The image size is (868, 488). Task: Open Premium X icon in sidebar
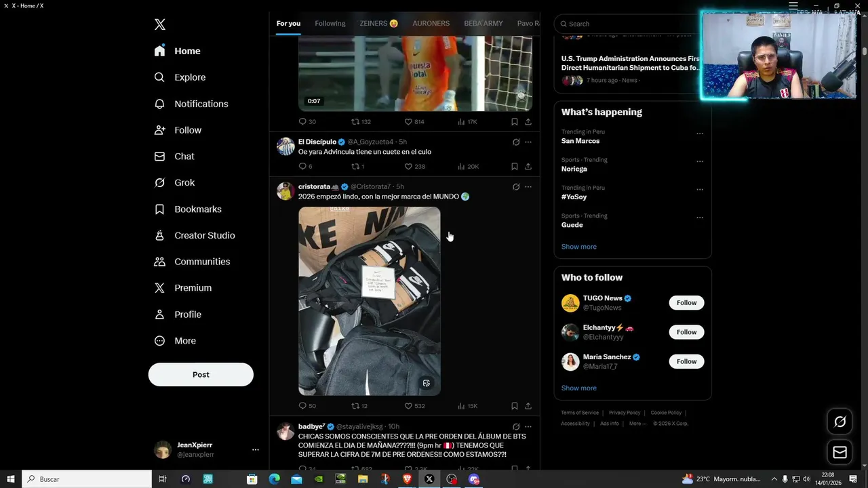click(x=159, y=288)
